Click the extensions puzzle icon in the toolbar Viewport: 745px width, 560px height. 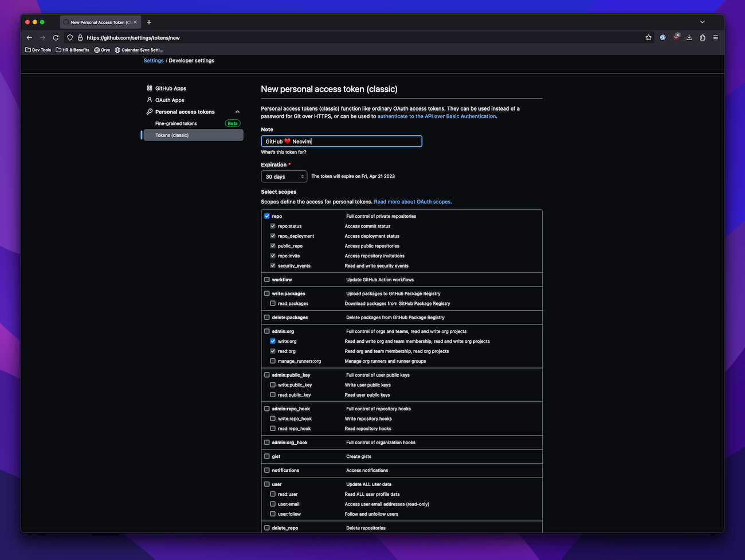702,37
